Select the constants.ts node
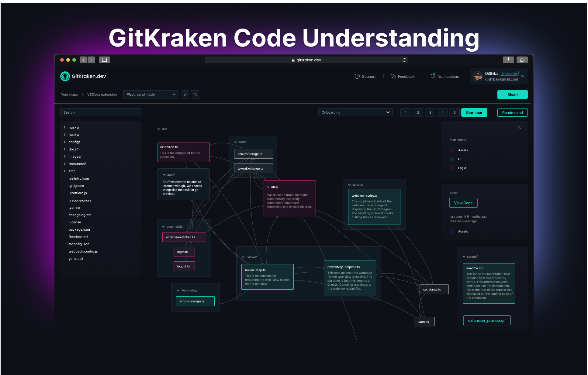 coord(434,289)
